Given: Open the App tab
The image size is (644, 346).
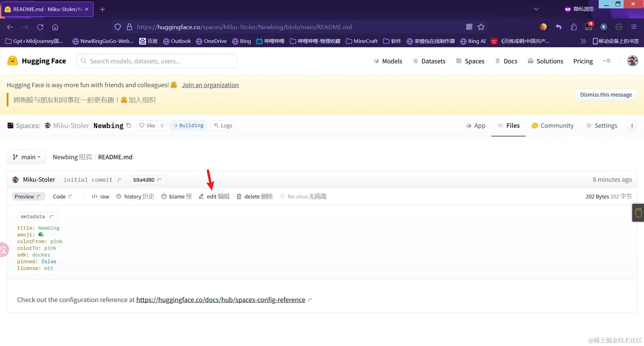Looking at the screenshot, I should (476, 125).
